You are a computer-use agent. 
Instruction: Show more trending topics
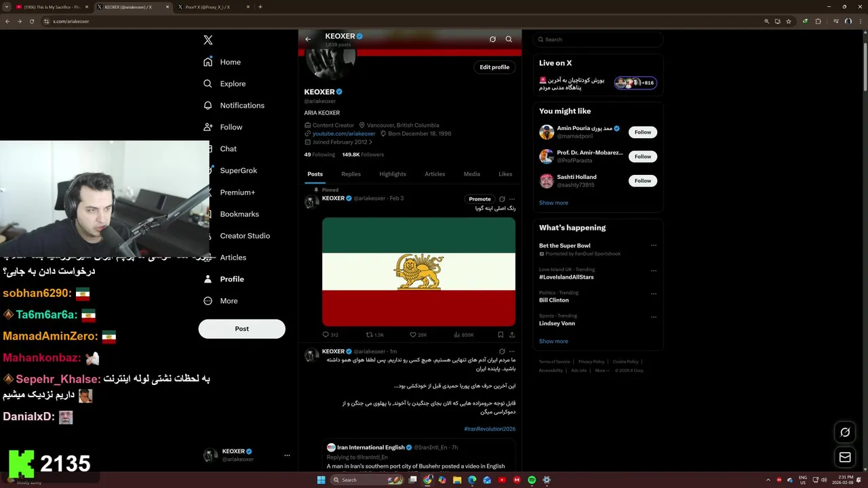pos(553,342)
